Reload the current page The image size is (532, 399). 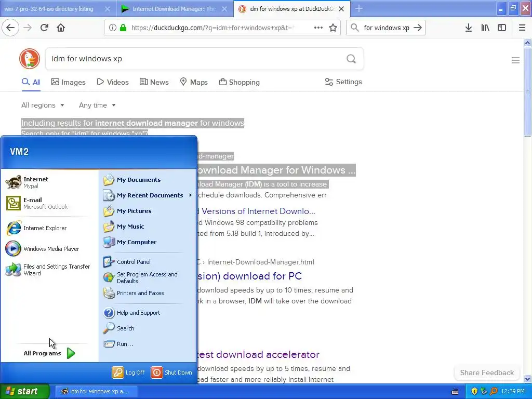[44, 28]
